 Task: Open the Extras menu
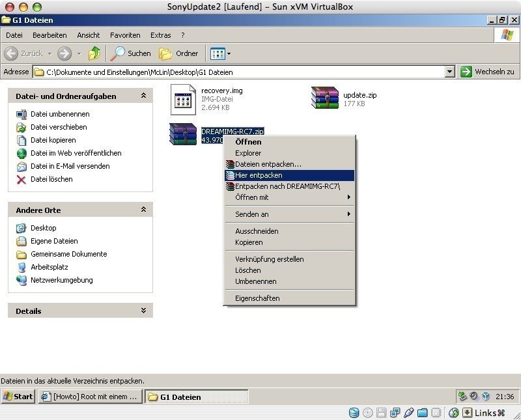160,35
